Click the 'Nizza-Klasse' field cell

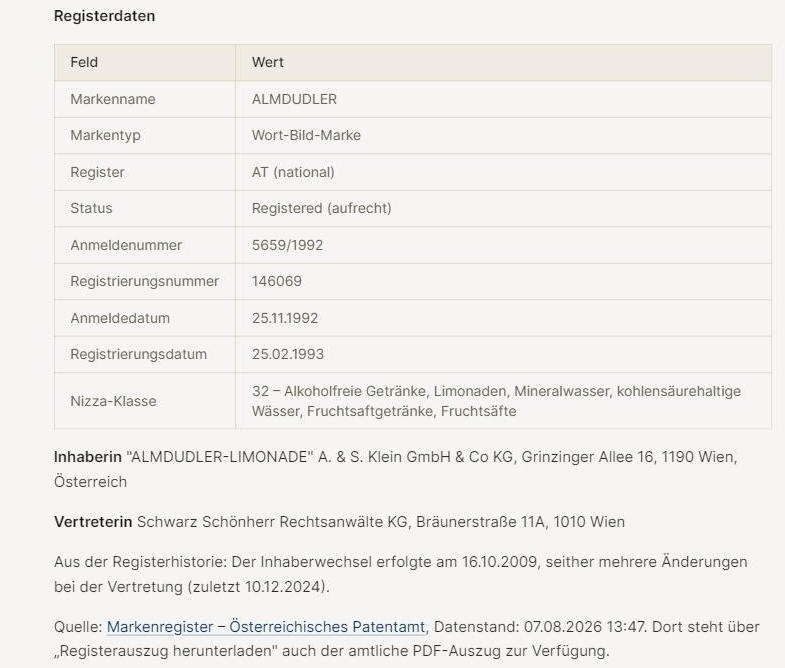[x=145, y=401]
